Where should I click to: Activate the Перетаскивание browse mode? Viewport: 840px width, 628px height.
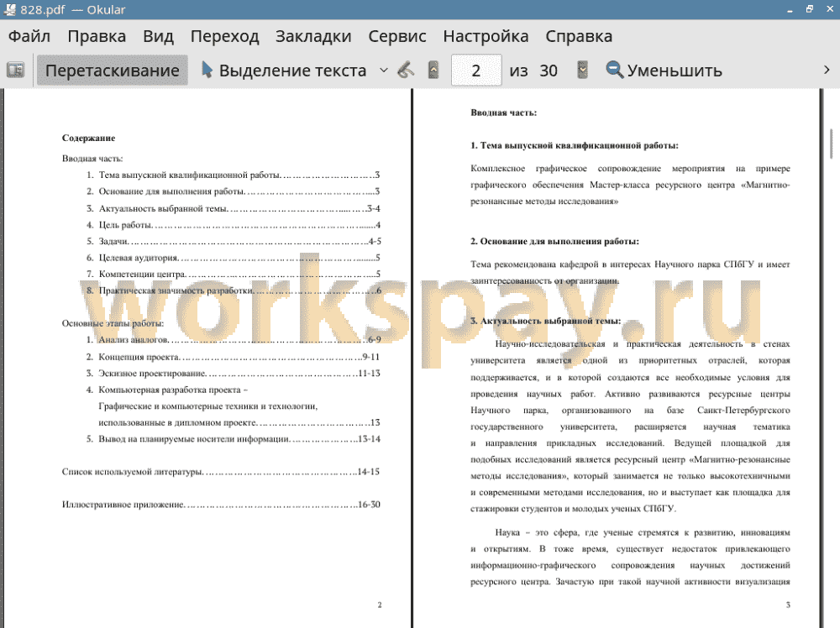(x=112, y=71)
